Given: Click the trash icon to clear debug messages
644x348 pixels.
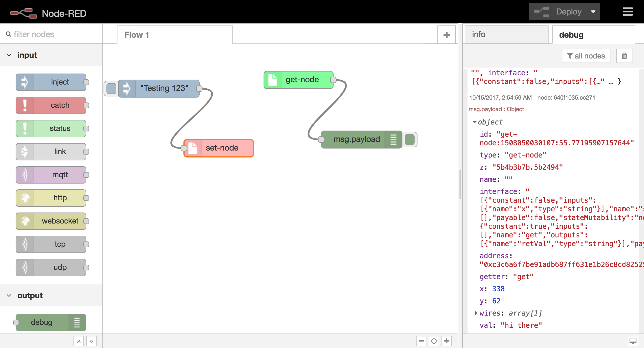Looking at the screenshot, I should coord(624,56).
